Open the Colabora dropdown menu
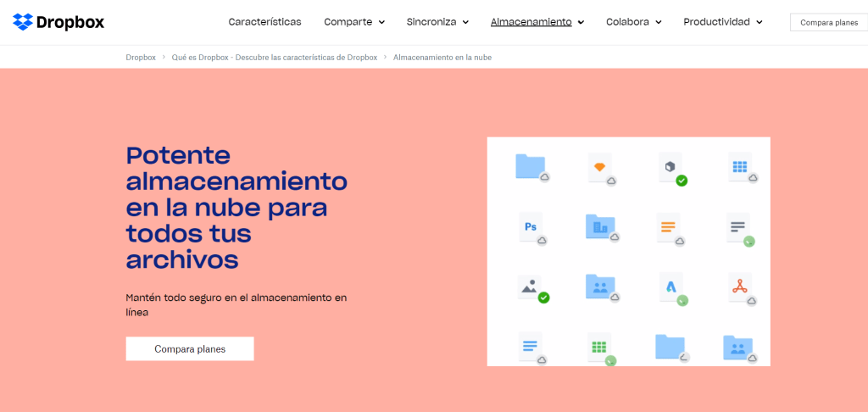The height and width of the screenshot is (412, 868). tap(633, 22)
